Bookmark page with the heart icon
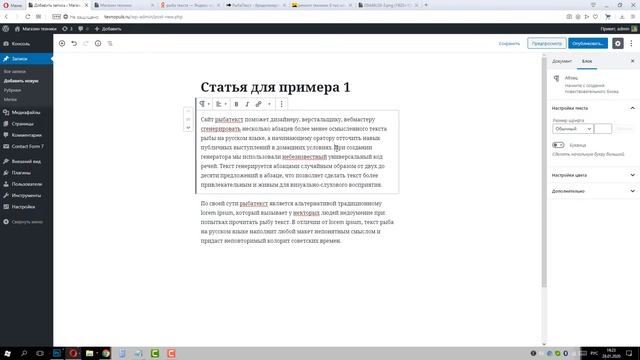The height and width of the screenshot is (360, 640). pos(595,17)
